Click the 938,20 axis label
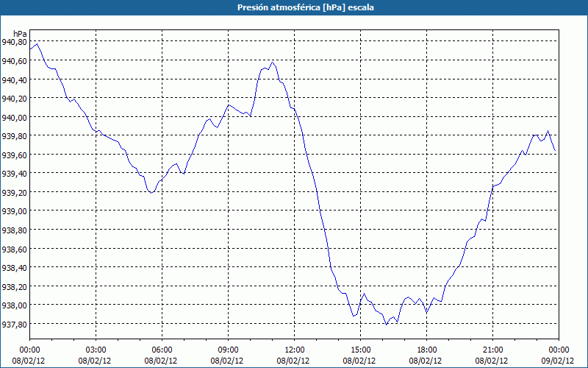The height and width of the screenshot is (368, 588). [x=14, y=286]
